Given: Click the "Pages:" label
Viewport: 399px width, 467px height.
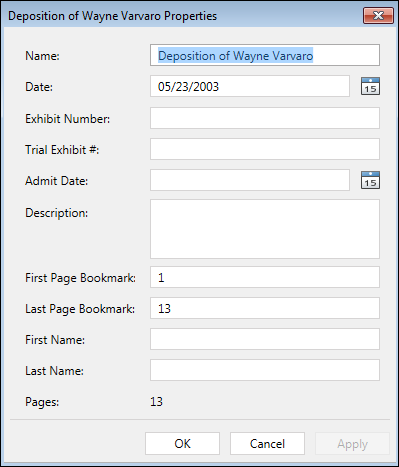Looking at the screenshot, I should 42,402.
